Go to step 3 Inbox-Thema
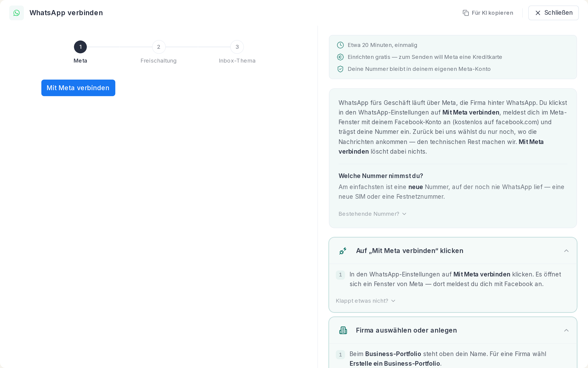The image size is (588, 368). tap(237, 47)
